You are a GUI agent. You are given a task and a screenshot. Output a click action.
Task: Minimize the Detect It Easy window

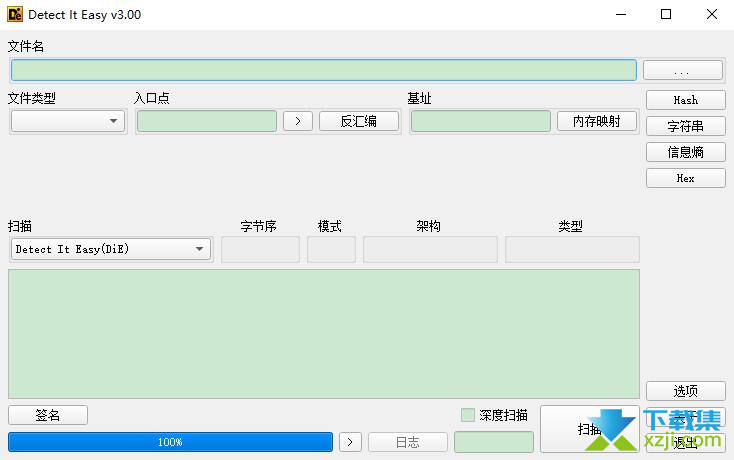[621, 15]
